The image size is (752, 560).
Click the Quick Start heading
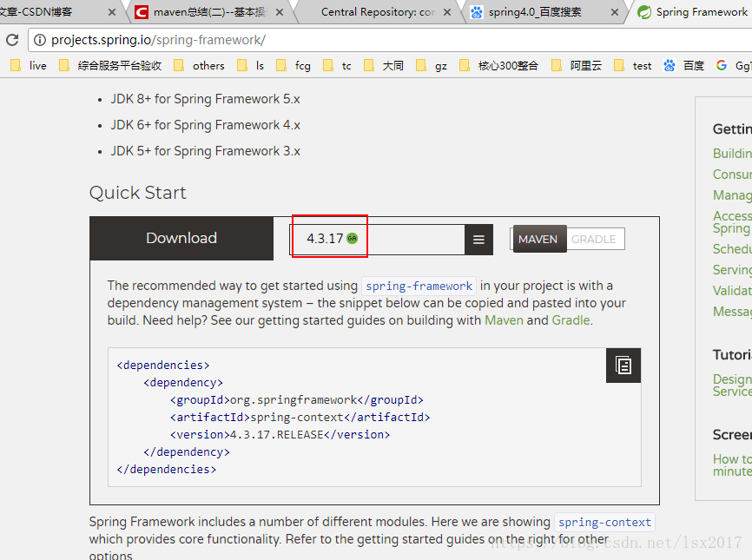[x=138, y=193]
